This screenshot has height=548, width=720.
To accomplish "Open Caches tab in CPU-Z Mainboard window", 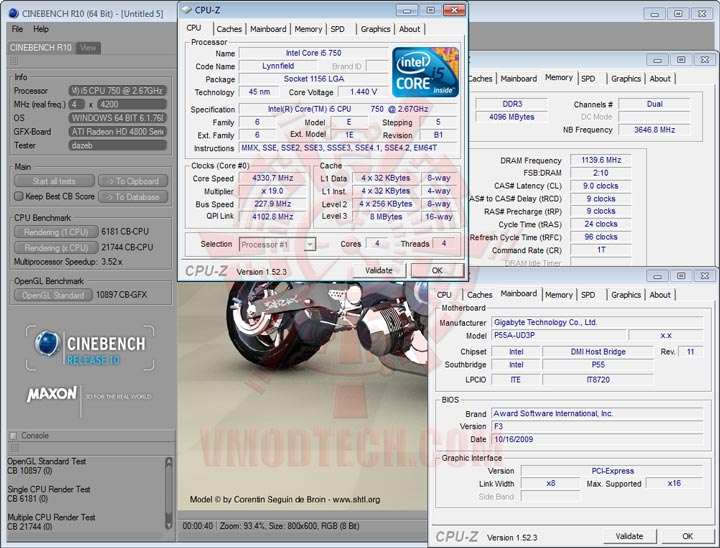I will tap(479, 295).
